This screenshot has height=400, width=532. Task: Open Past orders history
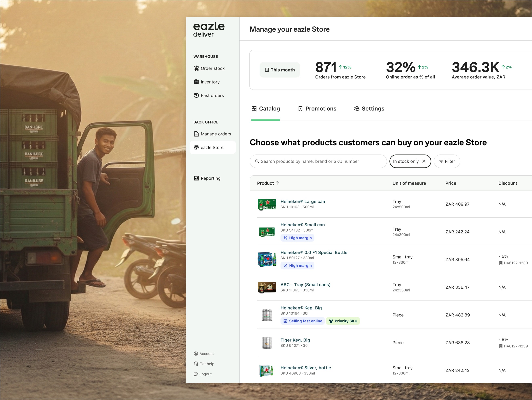tap(212, 96)
